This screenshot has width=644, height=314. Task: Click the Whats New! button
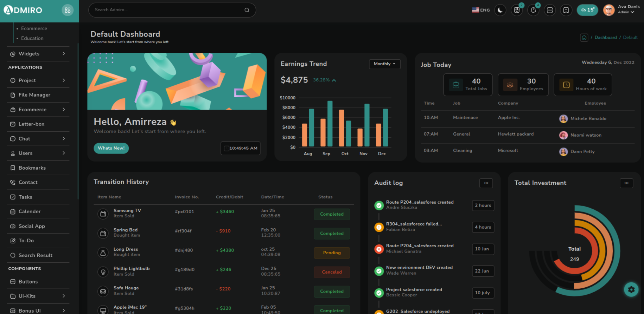click(x=111, y=148)
